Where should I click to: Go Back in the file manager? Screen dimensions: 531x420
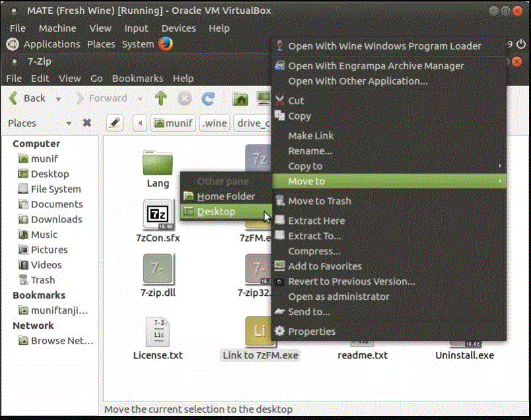pyautogui.click(x=28, y=98)
